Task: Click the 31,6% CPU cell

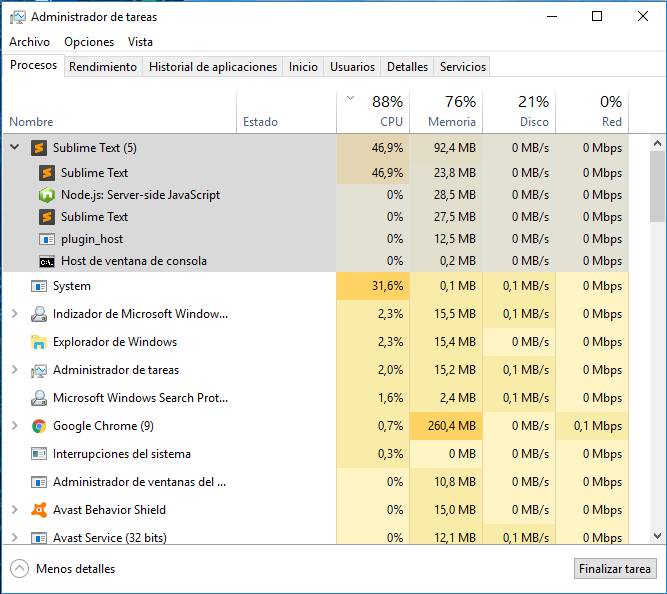Action: pos(373,286)
